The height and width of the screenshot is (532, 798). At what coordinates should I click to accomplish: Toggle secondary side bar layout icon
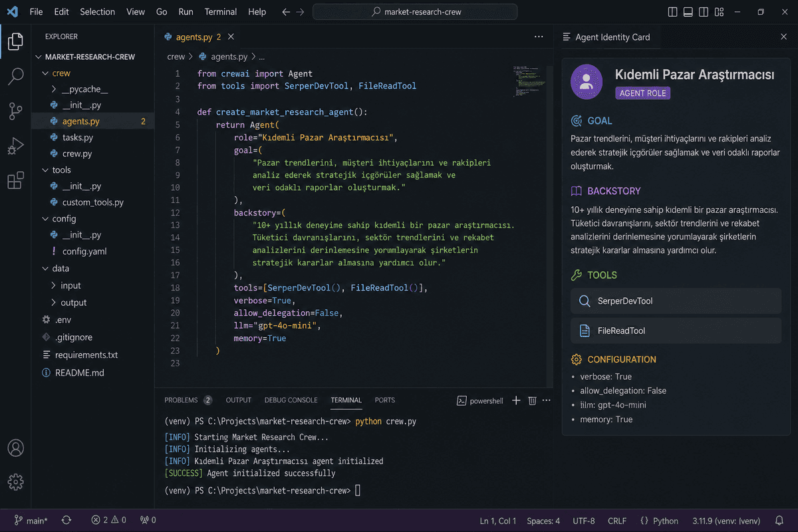point(703,12)
